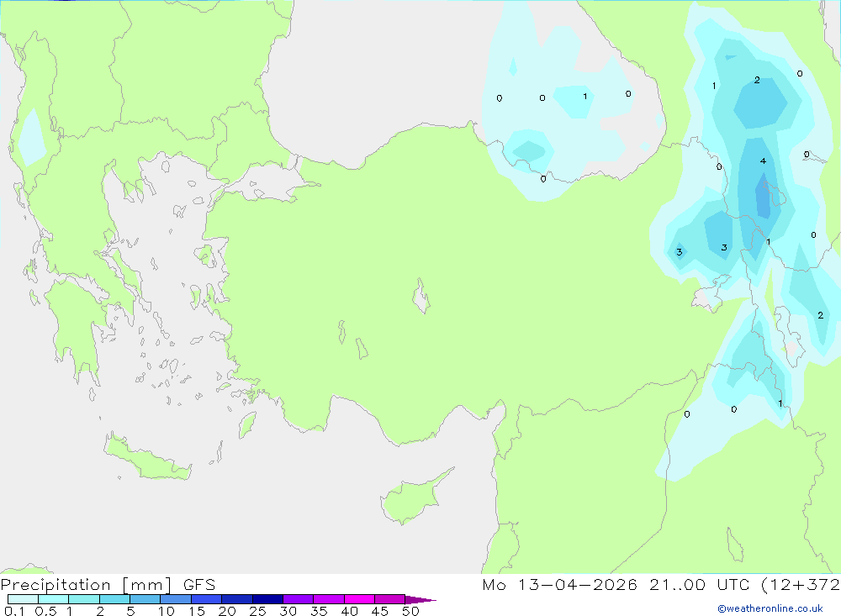Screen dimensions: 841x616
Task: Click the legend scale label "35"
Action: (319, 611)
